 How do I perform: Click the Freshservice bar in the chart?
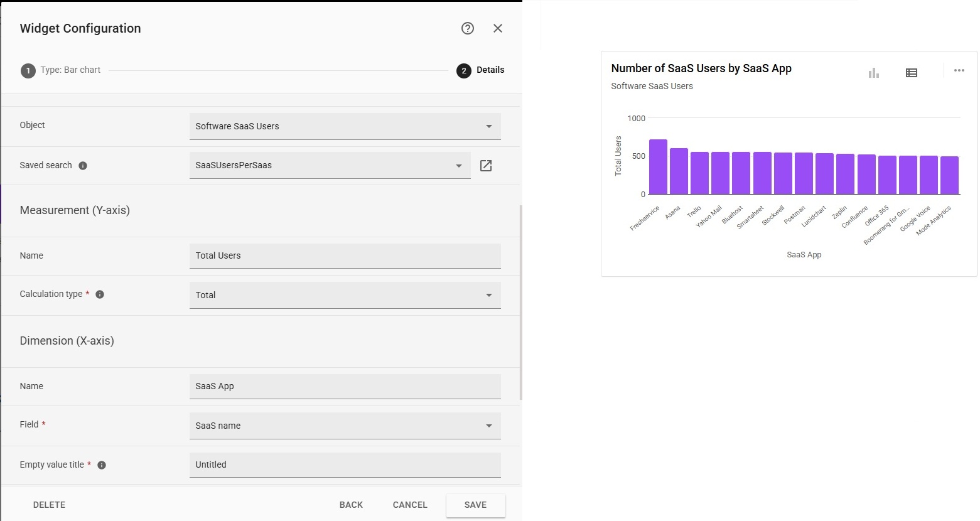658,167
